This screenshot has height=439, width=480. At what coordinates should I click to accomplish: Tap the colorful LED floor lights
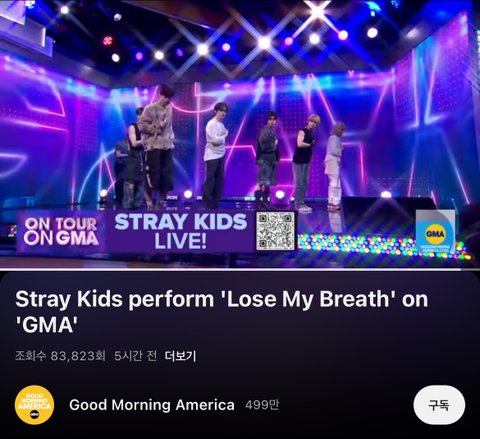(383, 247)
